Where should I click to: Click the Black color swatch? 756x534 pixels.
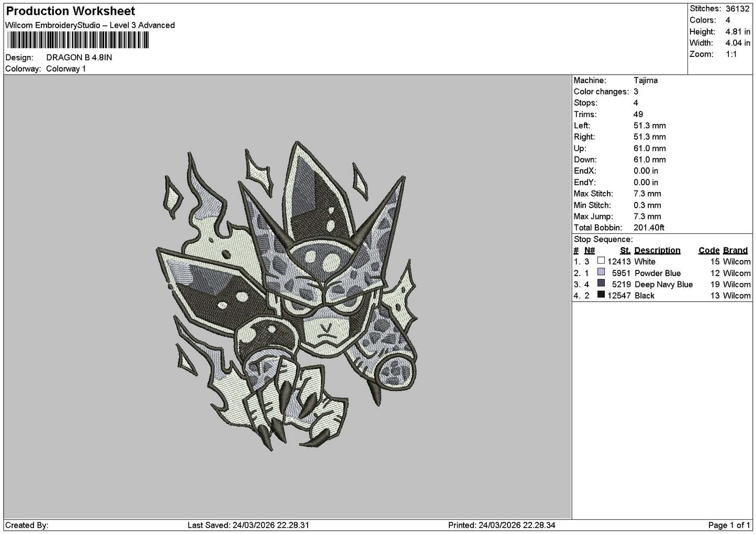pyautogui.click(x=601, y=295)
